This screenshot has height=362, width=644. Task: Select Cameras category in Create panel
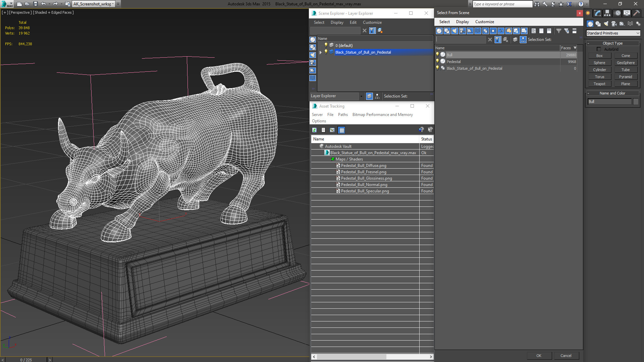[x=614, y=24]
